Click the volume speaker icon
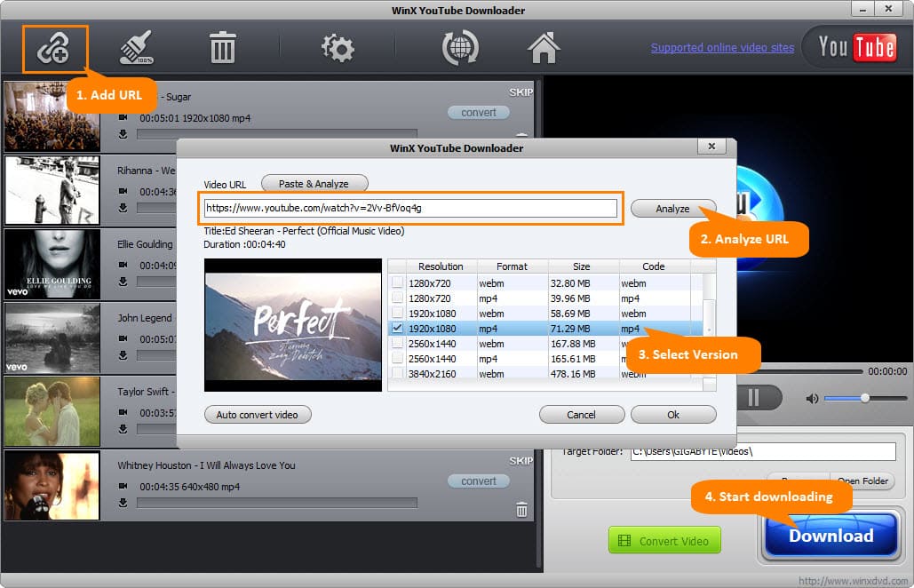The width and height of the screenshot is (914, 588). click(x=812, y=399)
